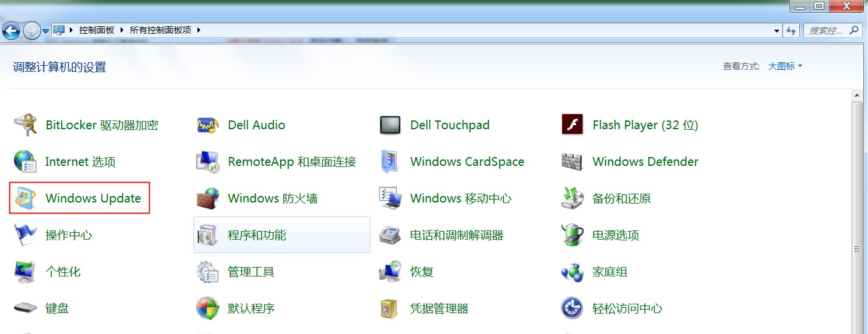Screen dimensions: 868x334
Task: Open the Windows Defender text link
Action: click(x=645, y=162)
